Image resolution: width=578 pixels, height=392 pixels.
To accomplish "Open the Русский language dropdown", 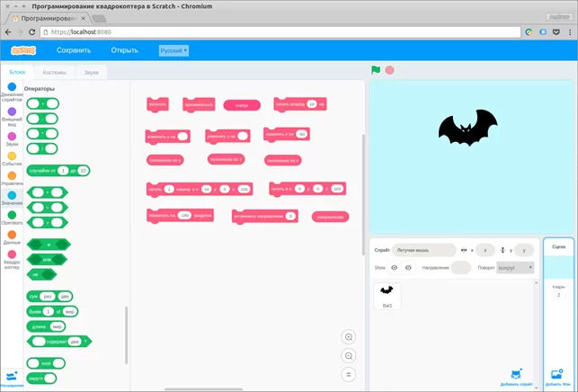I will click(173, 50).
